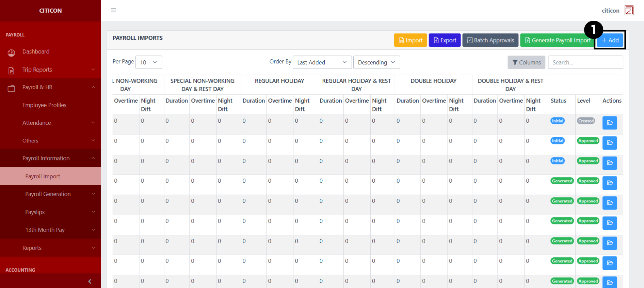The height and width of the screenshot is (288, 644).
Task: Collapse sidebar using bottom left arrow
Action: pyautogui.click(x=90, y=281)
